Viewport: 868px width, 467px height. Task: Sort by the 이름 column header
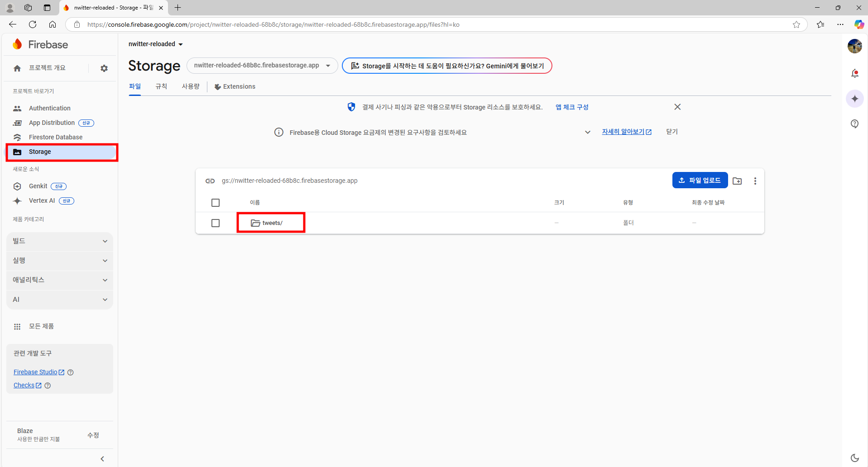pyautogui.click(x=255, y=203)
